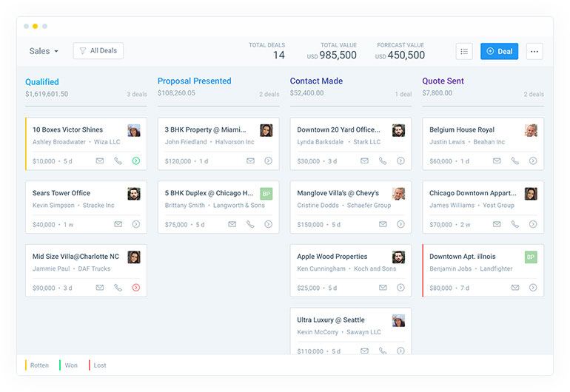Viewport: 570px width, 392px height.
Task: Click mail icon on Chicago Downtown Appart card
Action: pos(497,224)
